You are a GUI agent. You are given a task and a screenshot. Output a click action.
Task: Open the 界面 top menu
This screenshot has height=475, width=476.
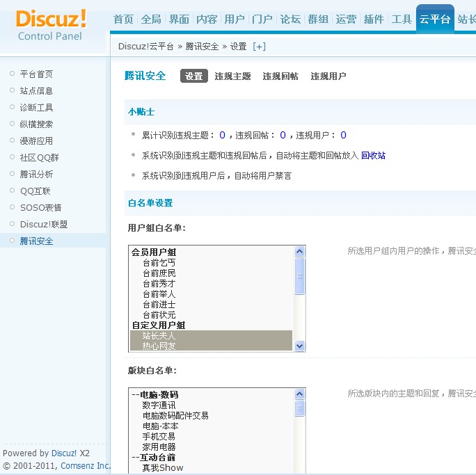coord(179,19)
